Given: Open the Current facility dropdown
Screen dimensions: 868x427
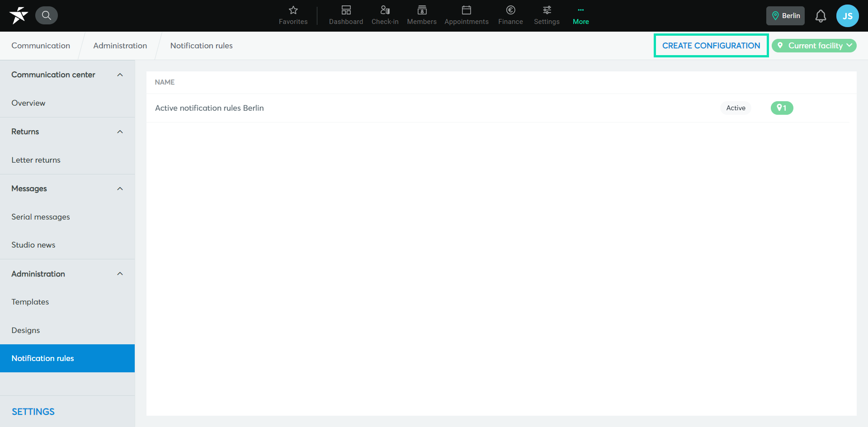Looking at the screenshot, I should click(814, 46).
